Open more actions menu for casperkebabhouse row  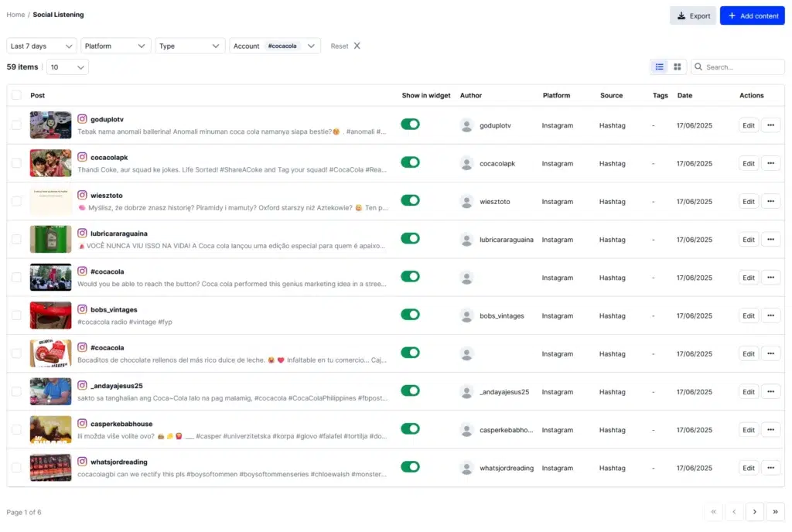tap(770, 429)
